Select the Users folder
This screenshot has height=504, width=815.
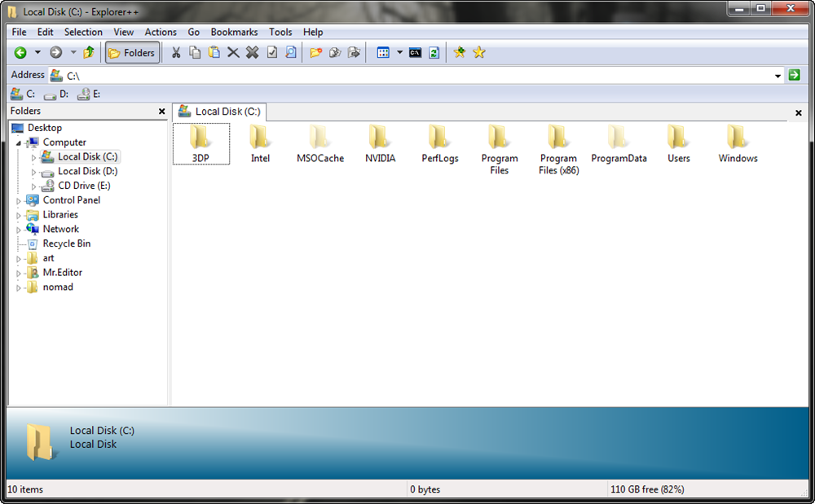678,144
